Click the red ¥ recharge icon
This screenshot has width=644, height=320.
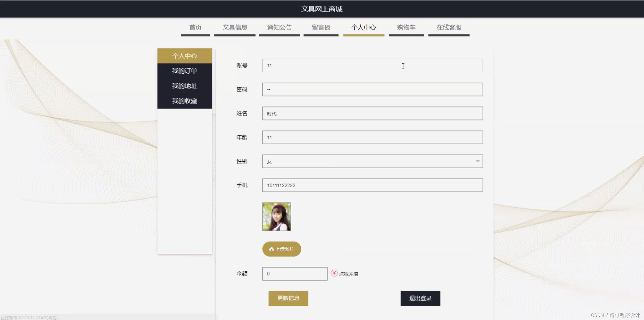pyautogui.click(x=334, y=273)
